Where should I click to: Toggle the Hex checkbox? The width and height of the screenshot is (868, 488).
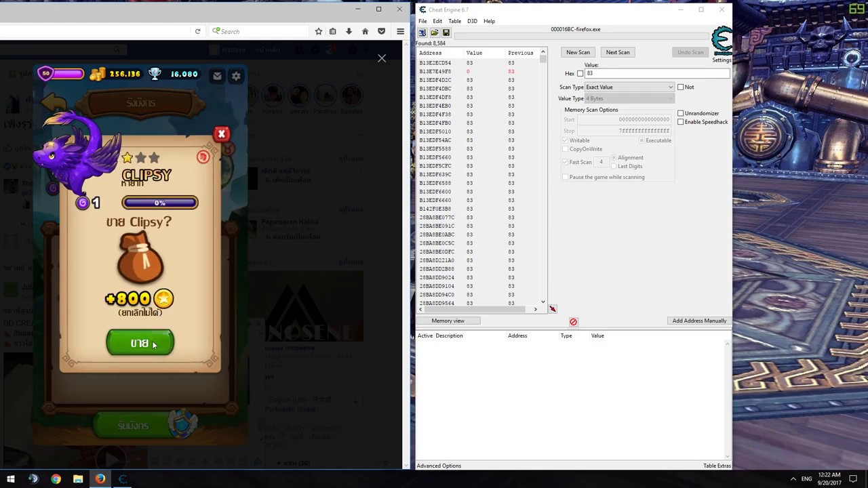click(580, 74)
